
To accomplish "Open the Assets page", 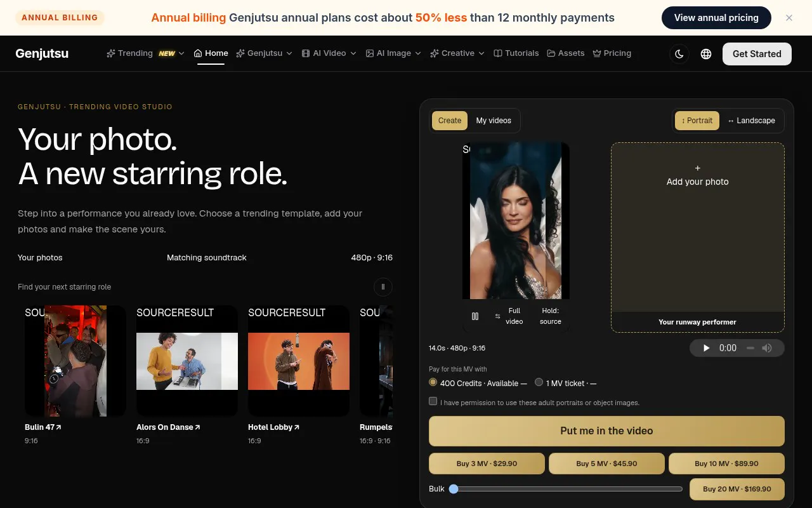I will [566, 53].
